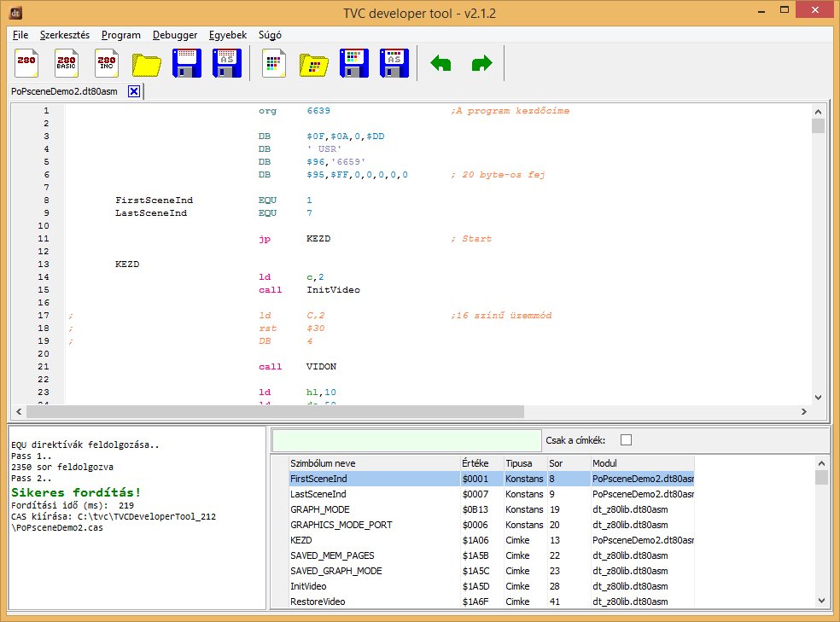Click the green undo arrow
This screenshot has height=622, width=840.
click(440, 64)
